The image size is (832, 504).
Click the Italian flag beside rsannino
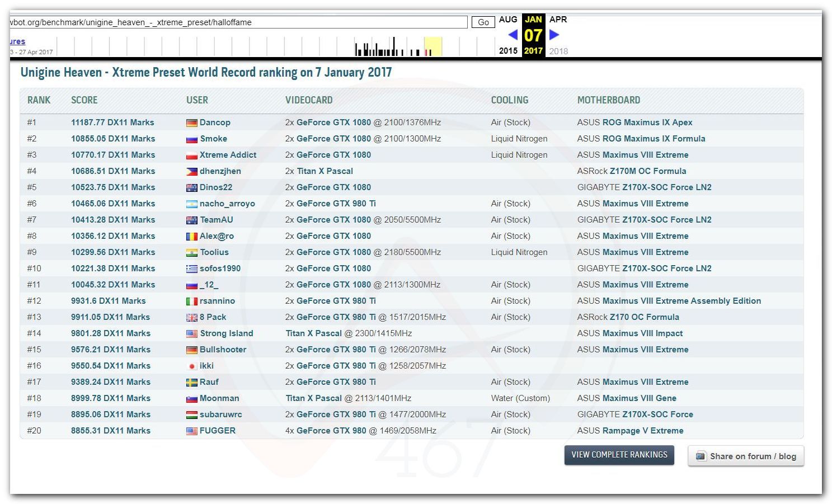pyautogui.click(x=191, y=302)
